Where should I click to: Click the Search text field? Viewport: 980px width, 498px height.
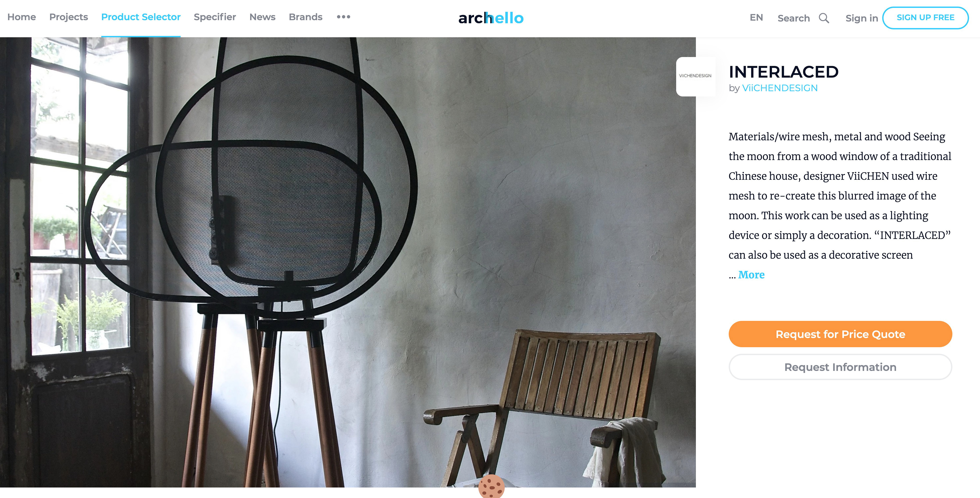coord(794,18)
